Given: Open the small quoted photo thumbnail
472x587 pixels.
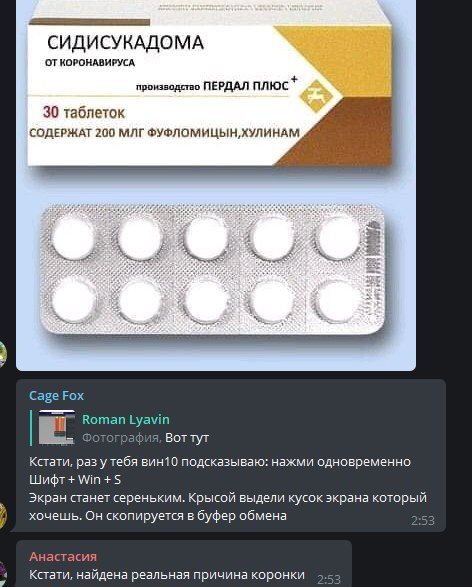Looking at the screenshot, I should point(57,428).
